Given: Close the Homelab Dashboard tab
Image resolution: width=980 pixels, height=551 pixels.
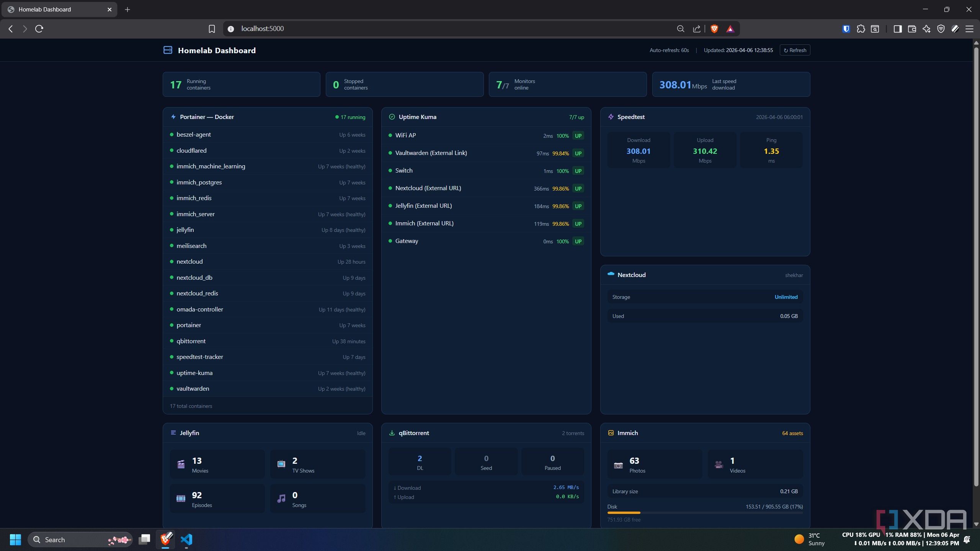Looking at the screenshot, I should [109, 10].
